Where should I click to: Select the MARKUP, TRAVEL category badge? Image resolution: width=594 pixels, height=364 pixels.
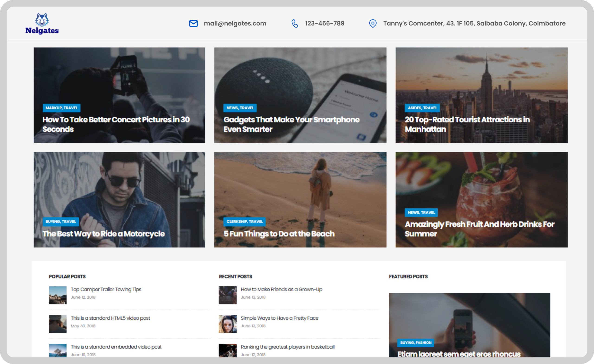coord(61,108)
